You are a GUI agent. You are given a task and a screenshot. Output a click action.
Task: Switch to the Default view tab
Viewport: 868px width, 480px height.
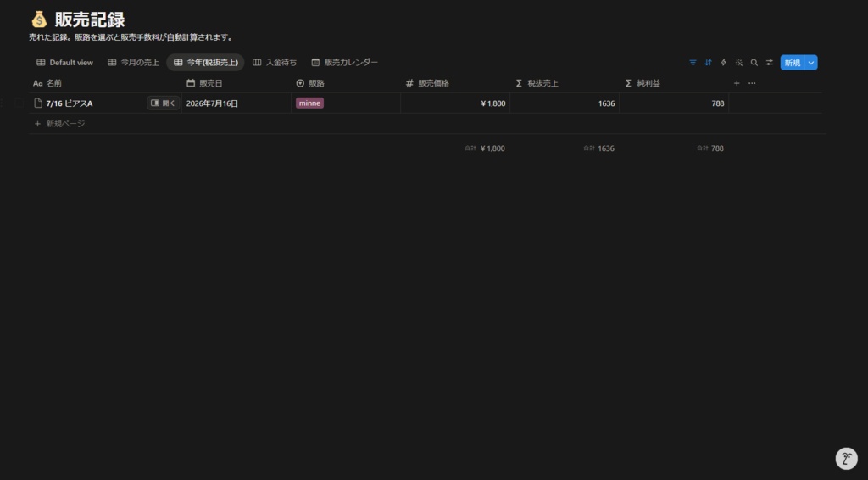click(64, 63)
